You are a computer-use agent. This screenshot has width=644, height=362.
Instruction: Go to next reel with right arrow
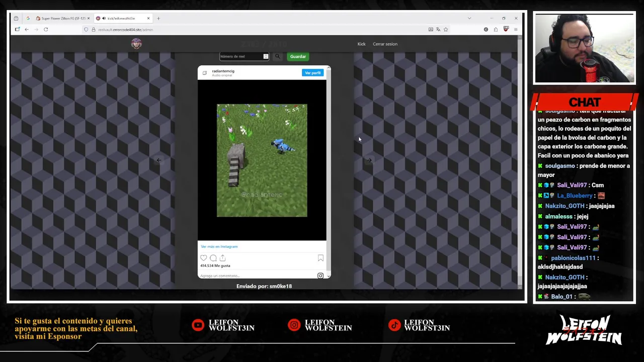click(369, 160)
